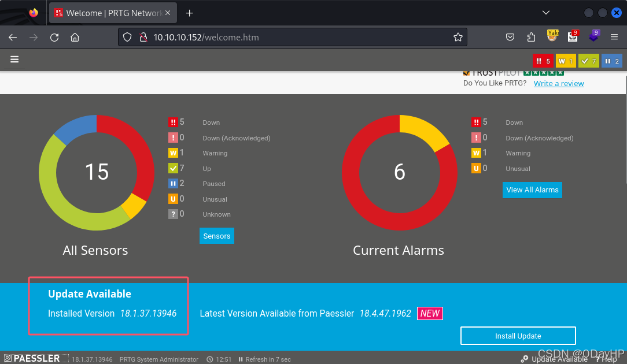Screen dimensions: 627x364
Task: Click the blue Paused sensors badge in header
Action: point(612,61)
